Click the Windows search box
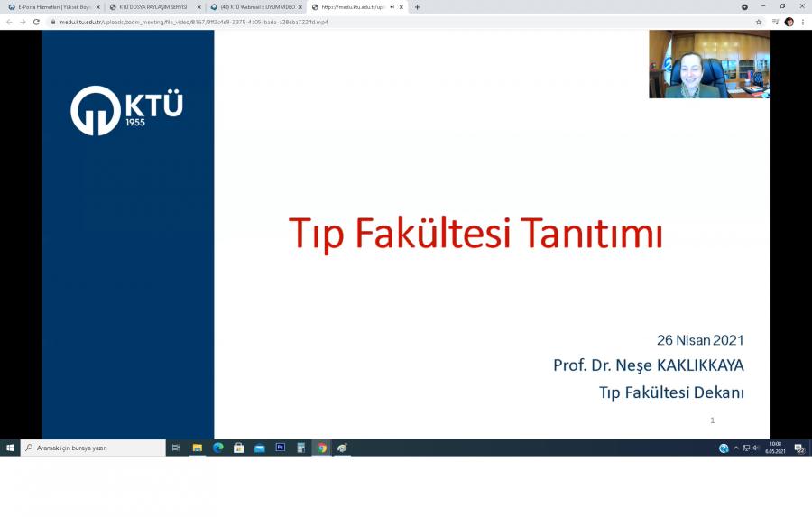 pyautogui.click(x=93, y=448)
